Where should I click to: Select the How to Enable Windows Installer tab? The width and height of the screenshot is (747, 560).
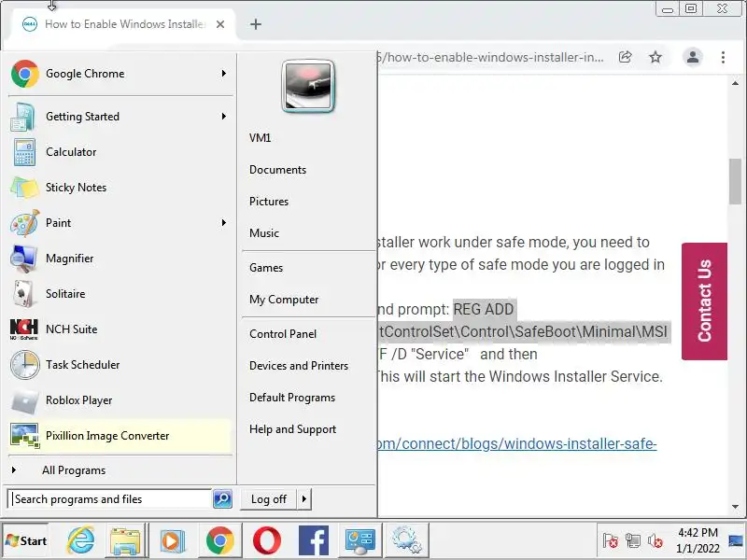[x=125, y=24]
